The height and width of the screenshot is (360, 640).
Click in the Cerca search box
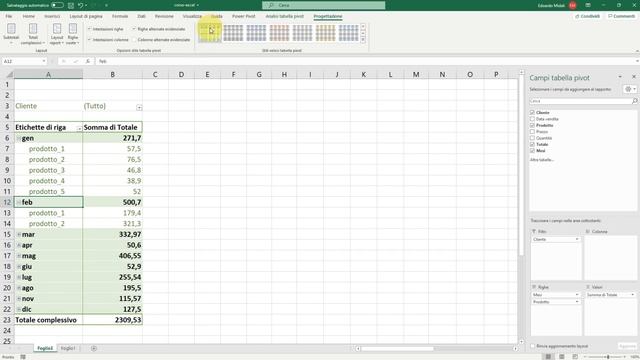pos(324,5)
